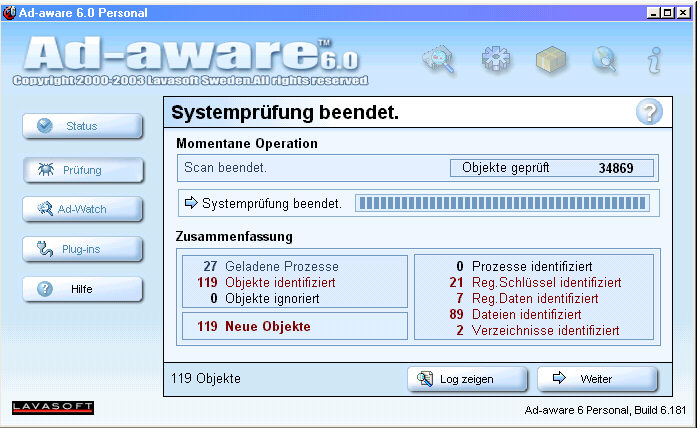Click the round question mark help icon
The height and width of the screenshot is (428, 700).
(x=649, y=112)
